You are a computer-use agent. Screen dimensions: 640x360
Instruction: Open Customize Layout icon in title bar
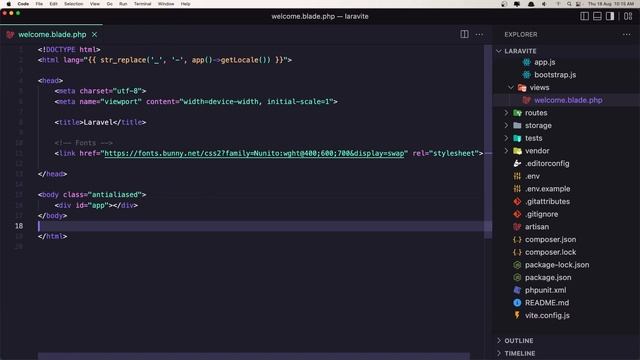pos(628,16)
